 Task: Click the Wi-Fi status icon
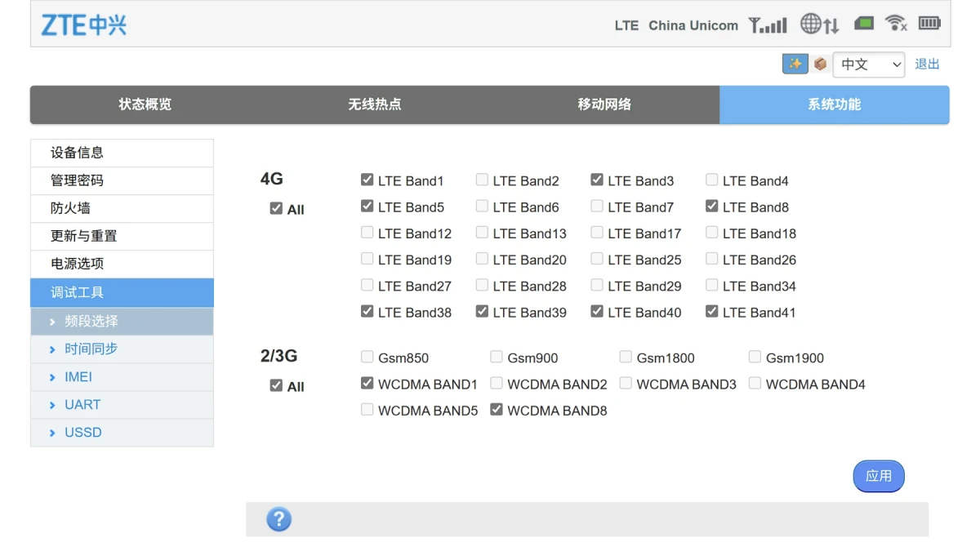pyautogui.click(x=896, y=24)
